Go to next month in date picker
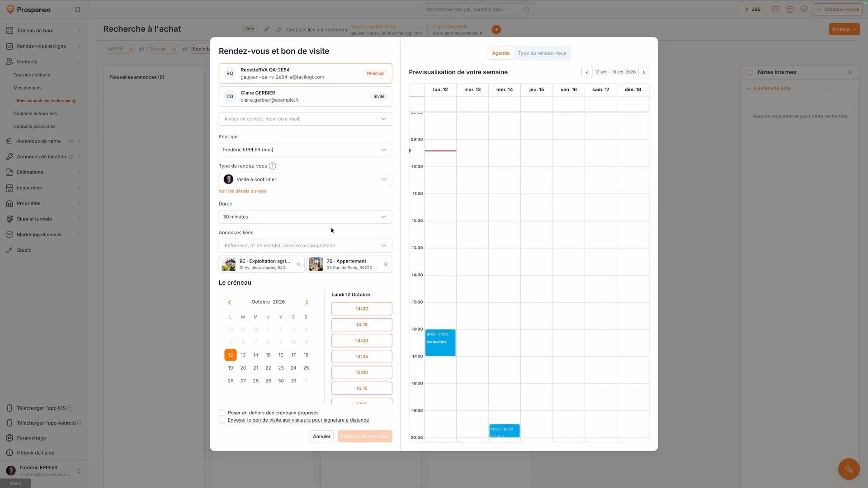Screen dimensions: 868x488 pos(307,302)
